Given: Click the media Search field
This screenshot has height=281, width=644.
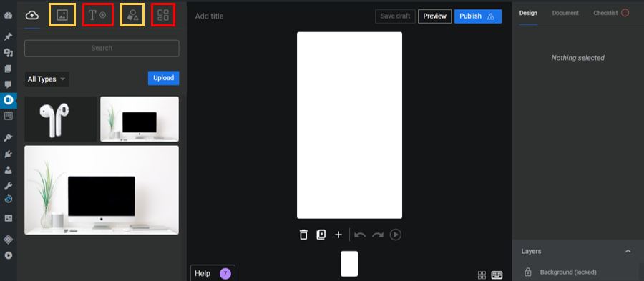Looking at the screenshot, I should tap(102, 48).
